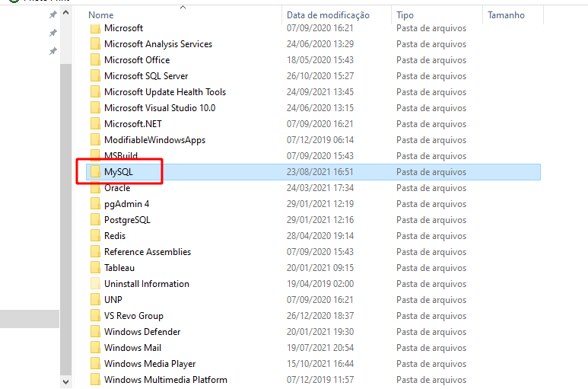The height and width of the screenshot is (389, 588).
Task: Click the pgAdmin 4 folder icon
Action: pos(95,204)
